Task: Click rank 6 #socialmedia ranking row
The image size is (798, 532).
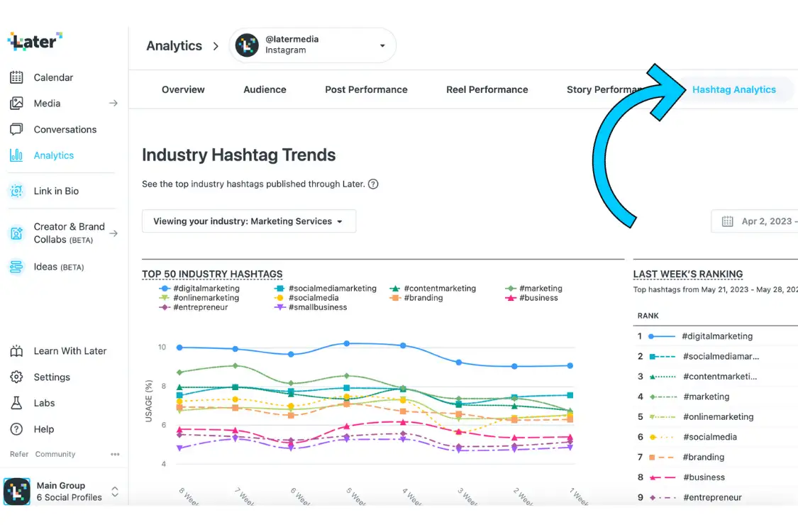Action: point(716,437)
